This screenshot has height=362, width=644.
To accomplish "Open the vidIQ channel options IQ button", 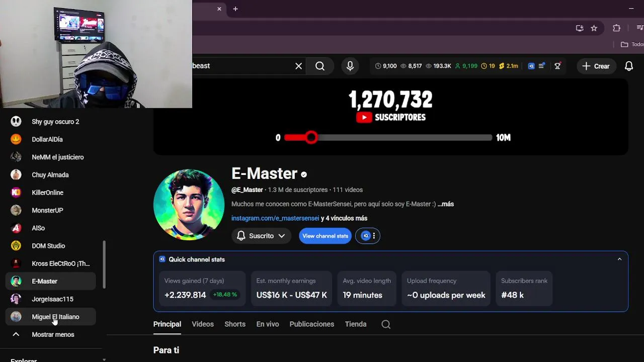I will point(368,236).
